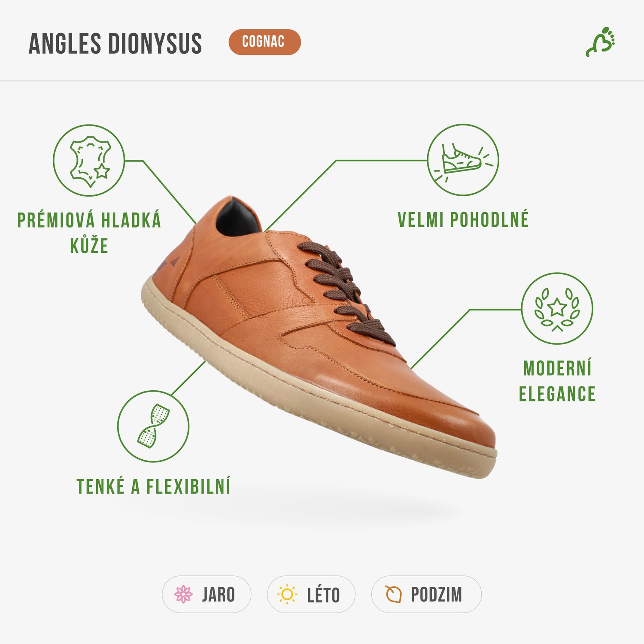The height and width of the screenshot is (644, 644).
Task: Click the VELMI POHODLNÉ label
Action: pos(463,220)
